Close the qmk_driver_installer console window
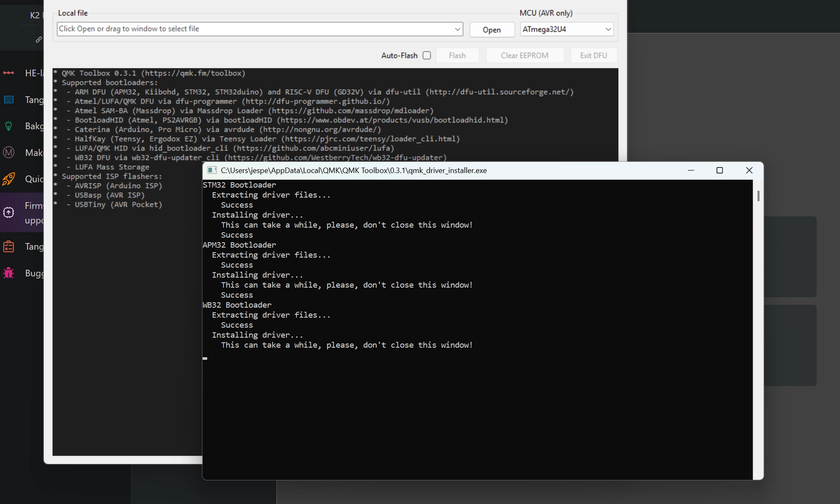 (749, 170)
